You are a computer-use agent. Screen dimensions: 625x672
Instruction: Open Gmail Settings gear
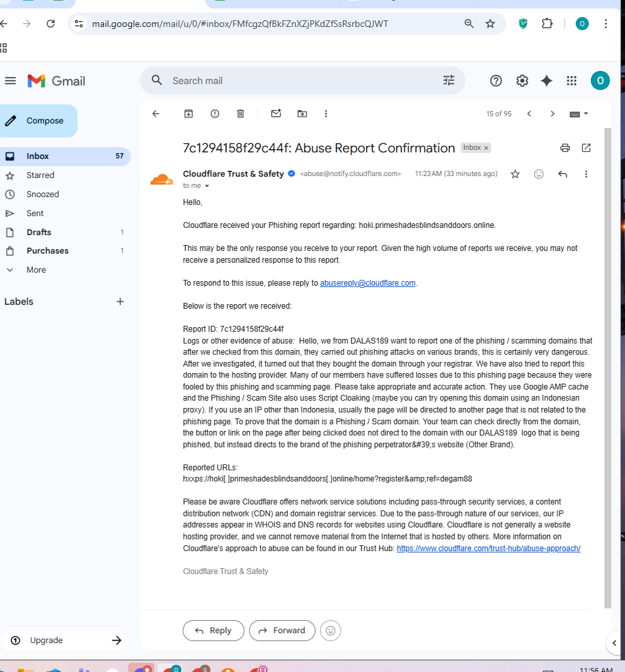tap(522, 81)
